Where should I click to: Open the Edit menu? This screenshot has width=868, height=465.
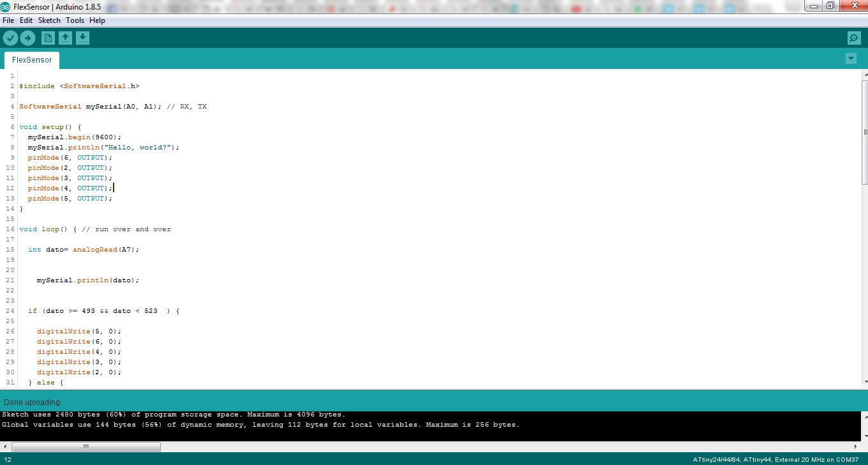[26, 20]
